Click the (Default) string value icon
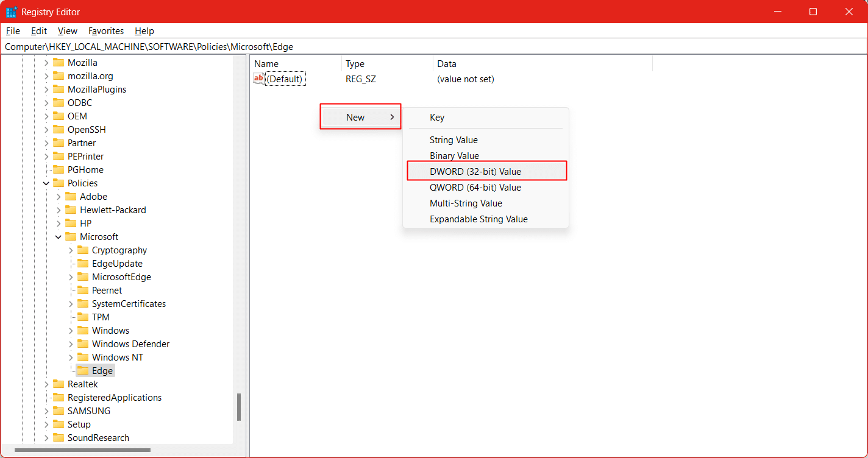This screenshot has width=868, height=458. coord(259,79)
